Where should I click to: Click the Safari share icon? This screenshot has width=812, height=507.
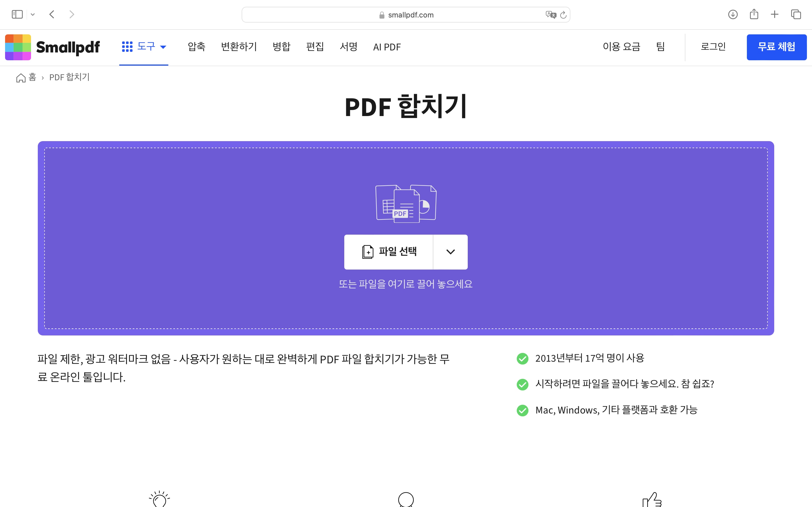coord(754,14)
